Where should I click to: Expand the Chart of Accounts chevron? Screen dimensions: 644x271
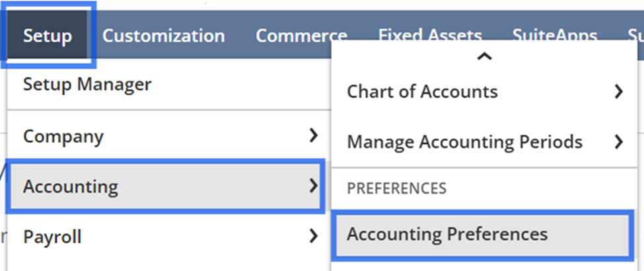click(x=618, y=91)
